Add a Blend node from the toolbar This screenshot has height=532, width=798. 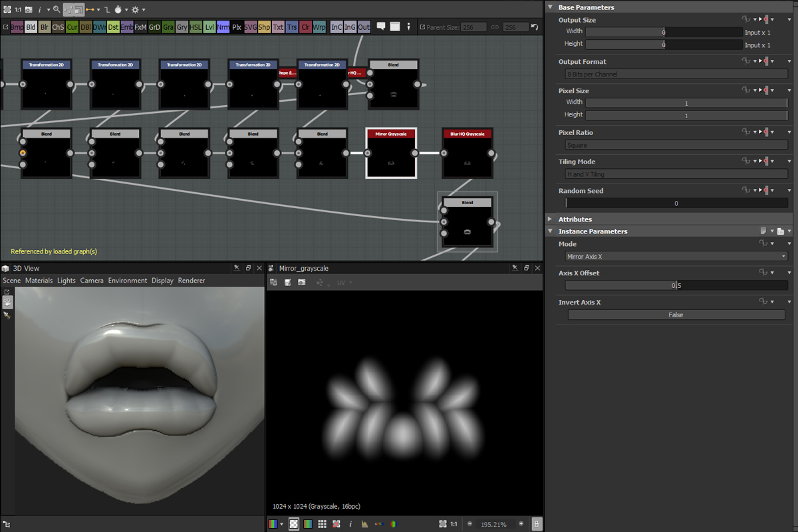(31, 27)
